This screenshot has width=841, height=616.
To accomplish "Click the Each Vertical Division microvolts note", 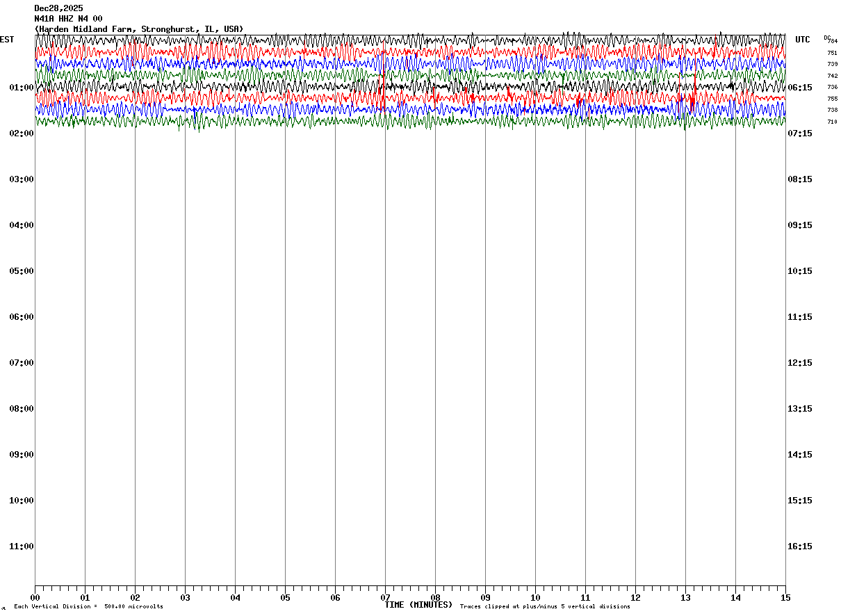I will pyautogui.click(x=88, y=607).
